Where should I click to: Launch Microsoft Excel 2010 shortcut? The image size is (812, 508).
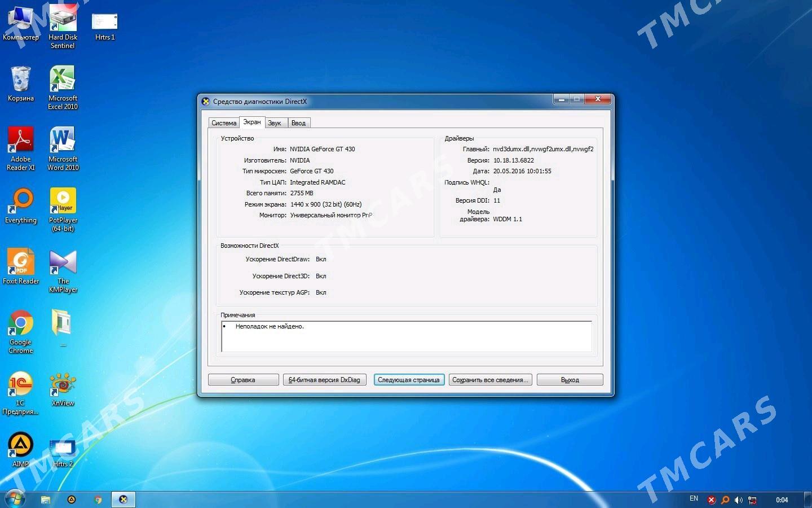point(63,87)
